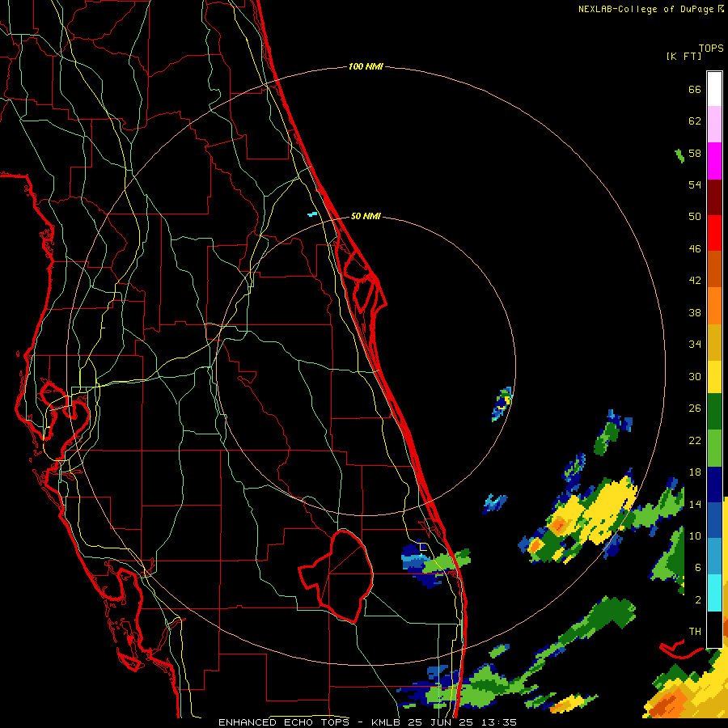Screen dimensions: 728x728
Task: Select the 30 value on the legend
Action: tap(695, 376)
